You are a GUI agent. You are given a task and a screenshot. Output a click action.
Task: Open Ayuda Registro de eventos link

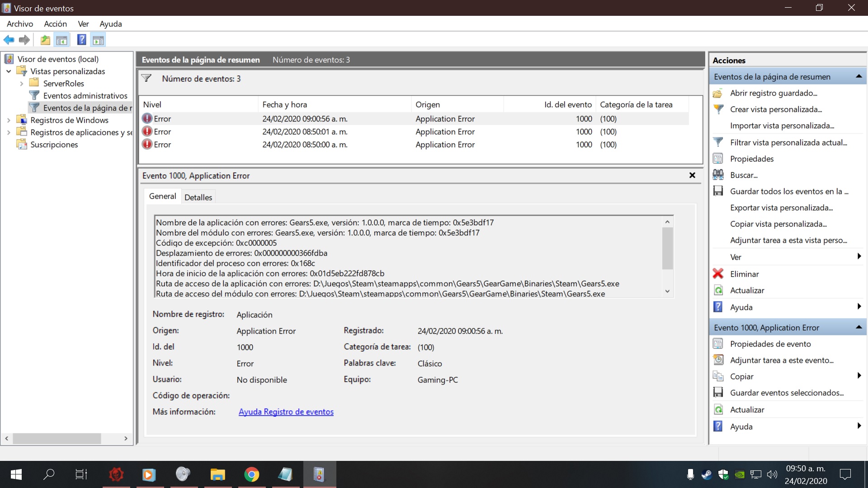coord(286,412)
